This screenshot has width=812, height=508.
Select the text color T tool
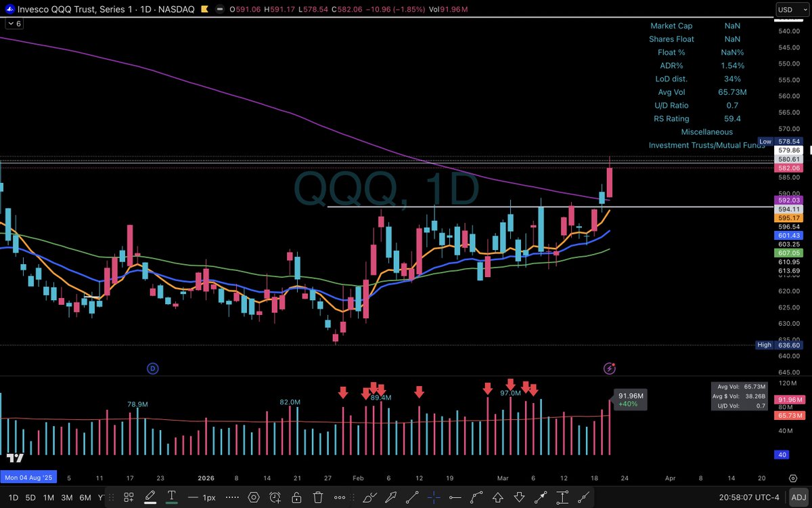(x=172, y=496)
